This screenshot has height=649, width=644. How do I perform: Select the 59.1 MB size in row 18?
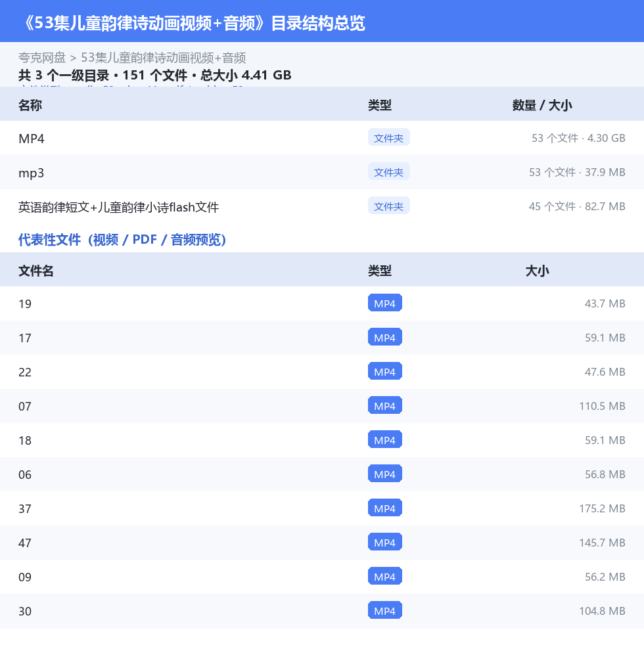(605, 440)
